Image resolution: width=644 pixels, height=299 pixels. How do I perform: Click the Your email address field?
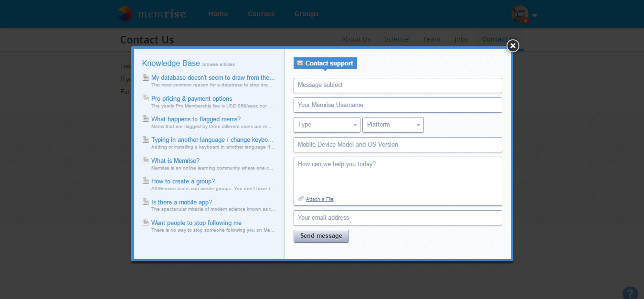[398, 218]
